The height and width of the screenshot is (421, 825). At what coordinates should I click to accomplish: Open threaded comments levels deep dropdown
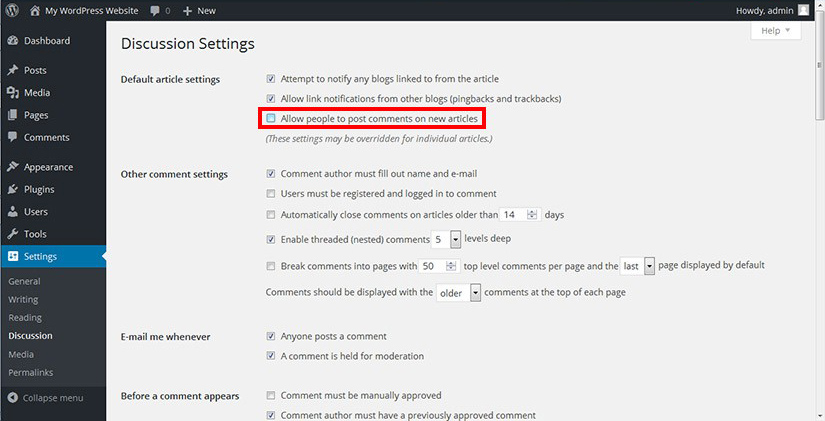coord(455,239)
